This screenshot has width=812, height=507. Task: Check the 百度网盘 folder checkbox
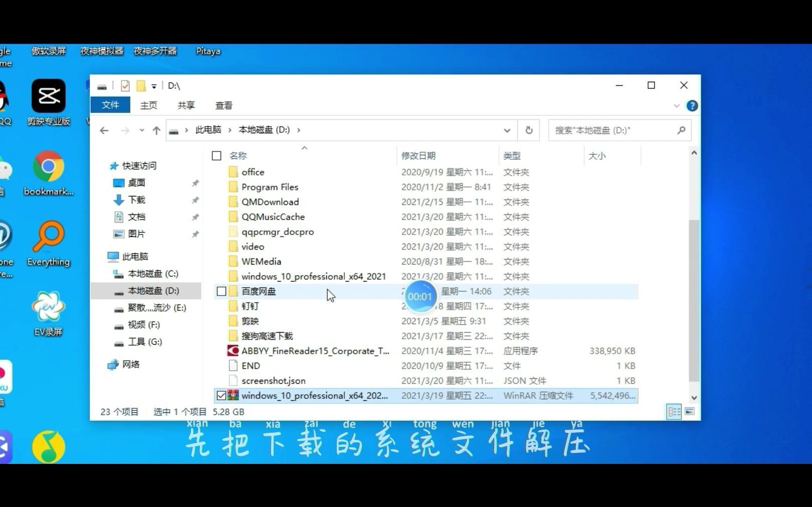pyautogui.click(x=221, y=291)
